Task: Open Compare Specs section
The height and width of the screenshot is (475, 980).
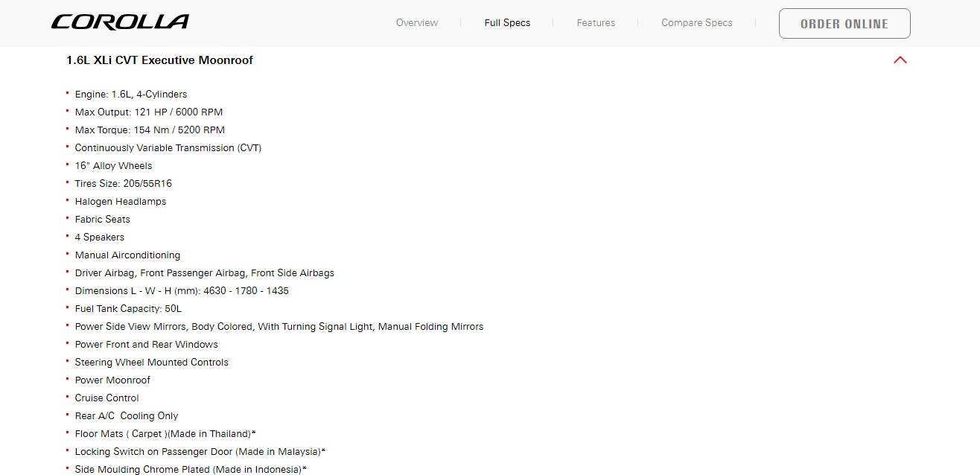Action: tap(697, 23)
